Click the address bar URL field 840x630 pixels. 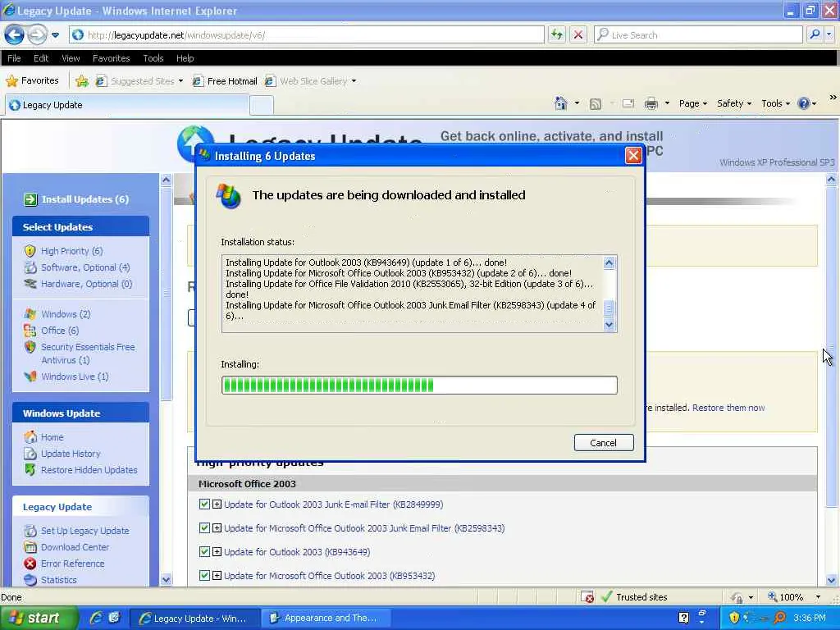tap(307, 34)
